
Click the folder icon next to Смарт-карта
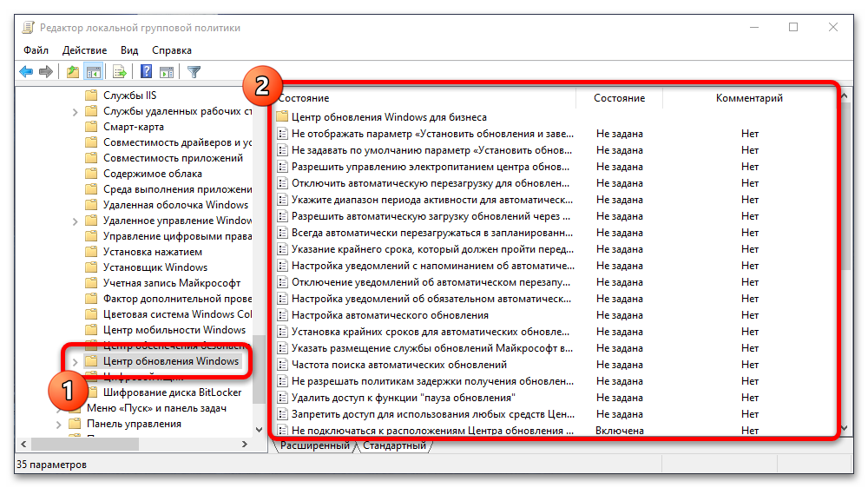(x=91, y=126)
